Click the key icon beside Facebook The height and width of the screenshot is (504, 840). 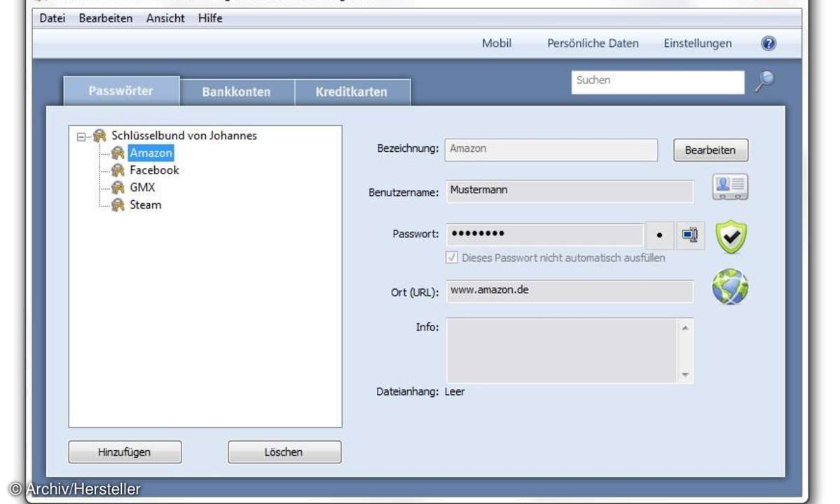[x=118, y=171]
